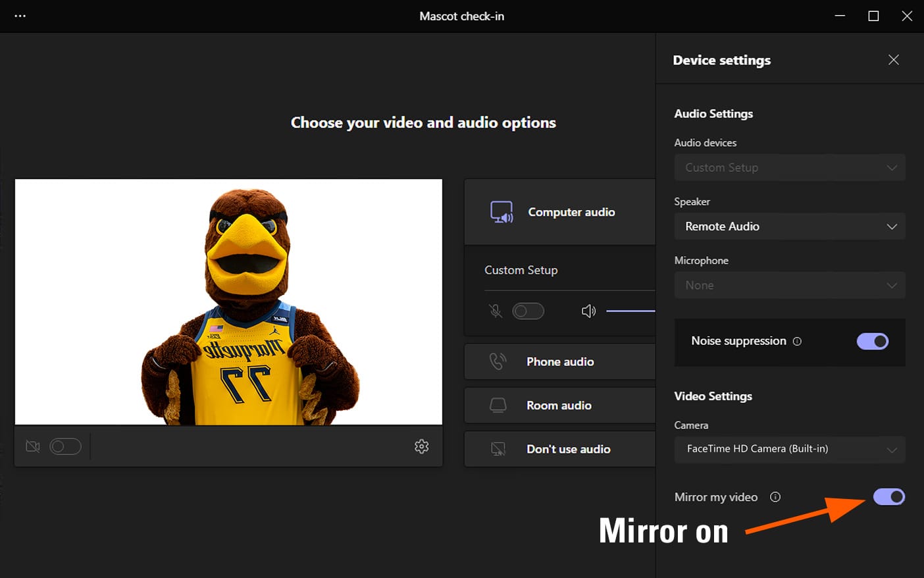Open the Speaker Remote Audio dropdown

789,226
